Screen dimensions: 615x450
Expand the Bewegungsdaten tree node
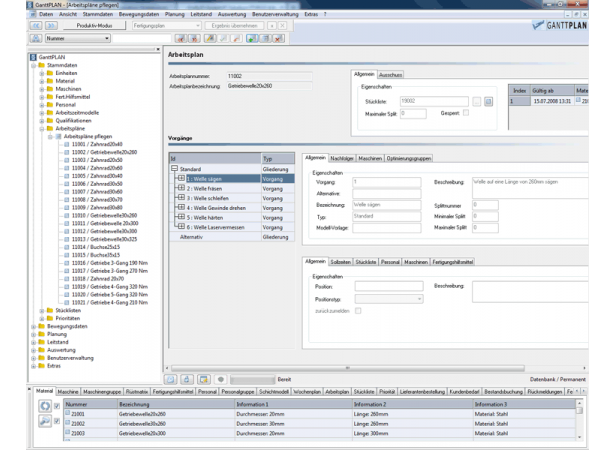pos(34,326)
